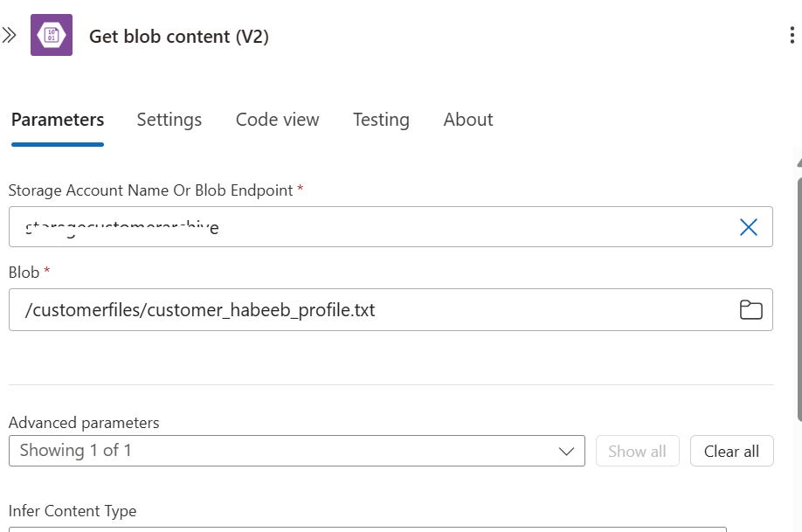
Task: Click the scrollbar up arrow
Action: point(799,163)
